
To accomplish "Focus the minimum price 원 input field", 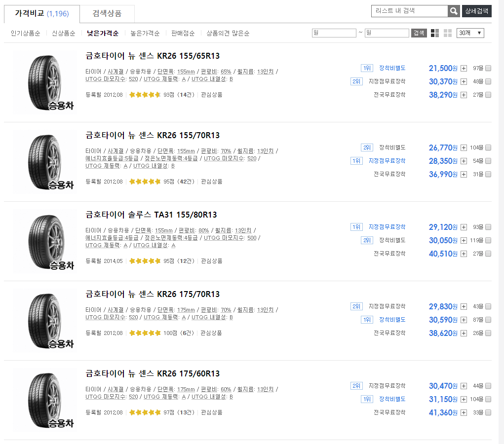I will [x=334, y=33].
